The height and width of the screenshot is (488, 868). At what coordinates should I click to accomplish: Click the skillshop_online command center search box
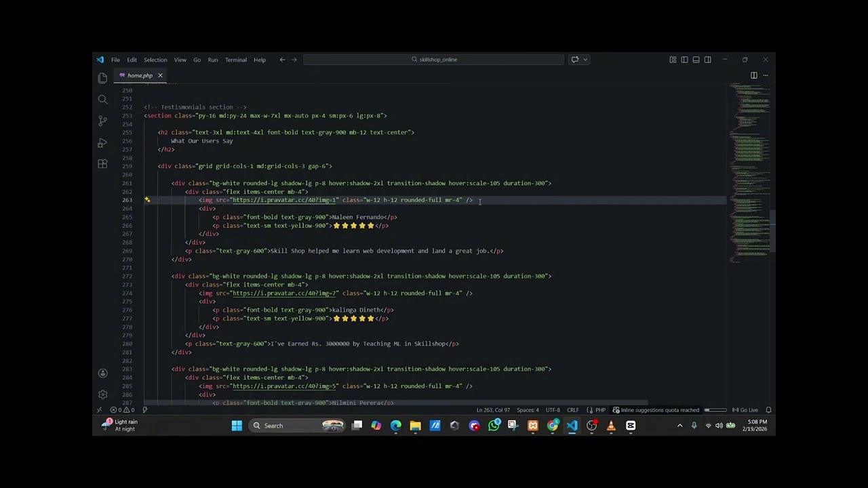tap(434, 60)
